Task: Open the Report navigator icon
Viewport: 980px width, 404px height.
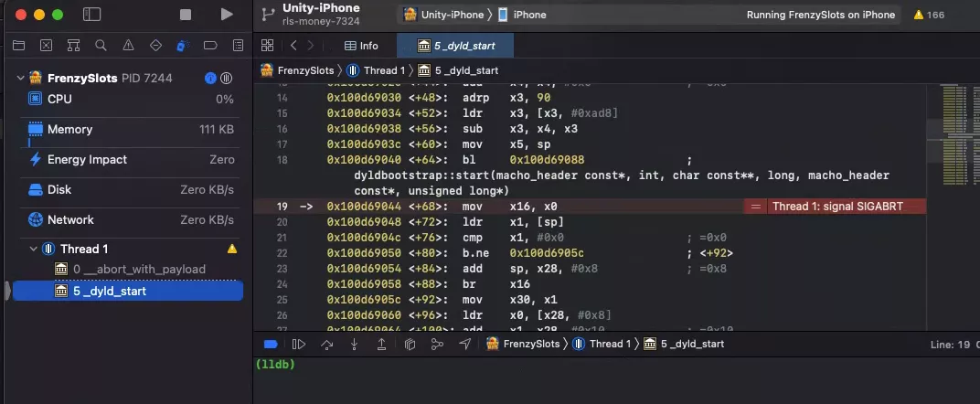Action: point(238,46)
